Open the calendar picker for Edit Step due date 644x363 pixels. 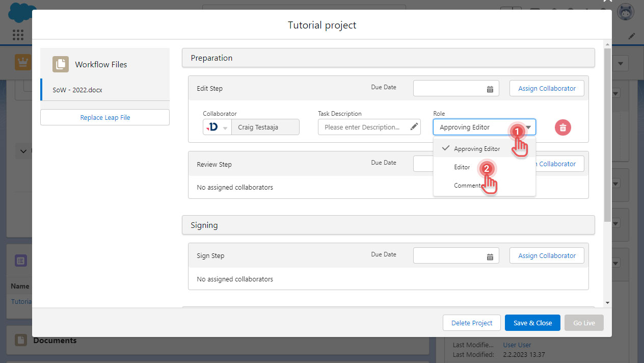(x=490, y=88)
